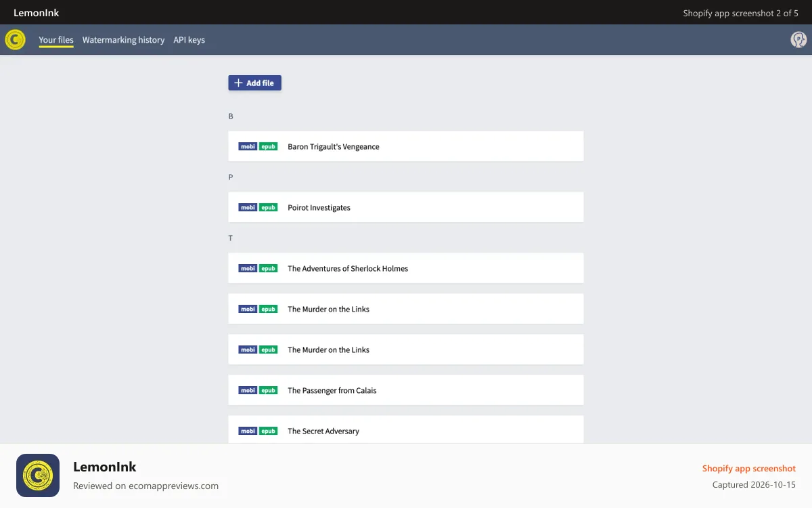Click the Add file button
Viewport: 812px width, 508px height.
(254, 83)
